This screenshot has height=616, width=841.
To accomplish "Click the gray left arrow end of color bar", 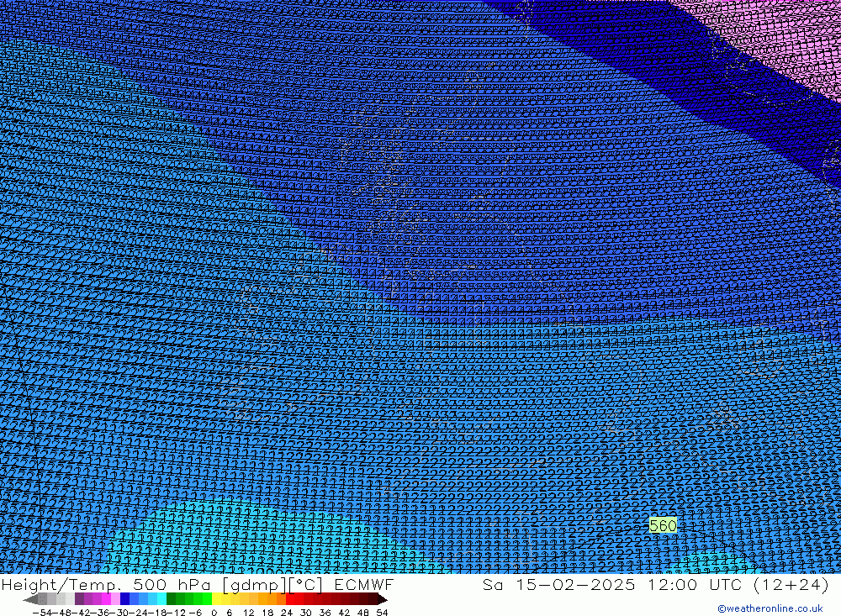I will pyautogui.click(x=30, y=599).
